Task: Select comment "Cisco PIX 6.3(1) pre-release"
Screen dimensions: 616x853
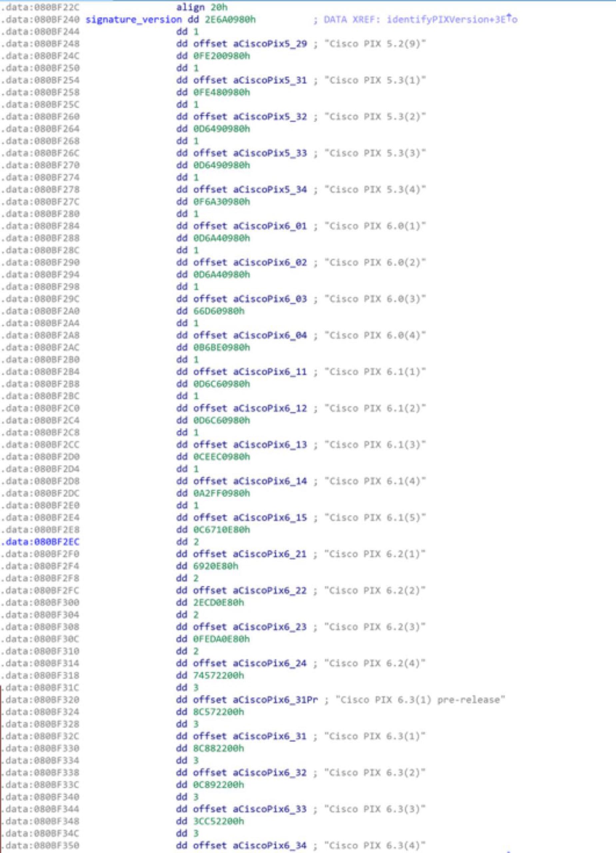Action: [420, 700]
